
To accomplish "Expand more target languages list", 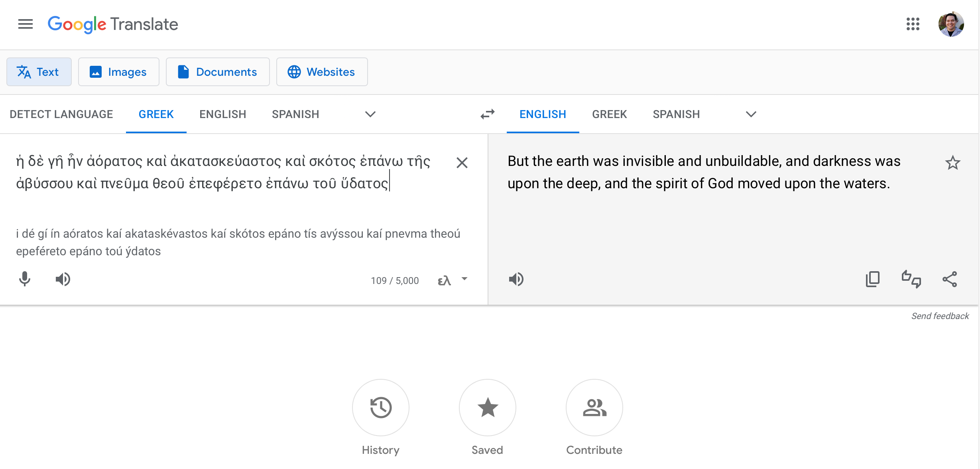I will [x=751, y=114].
